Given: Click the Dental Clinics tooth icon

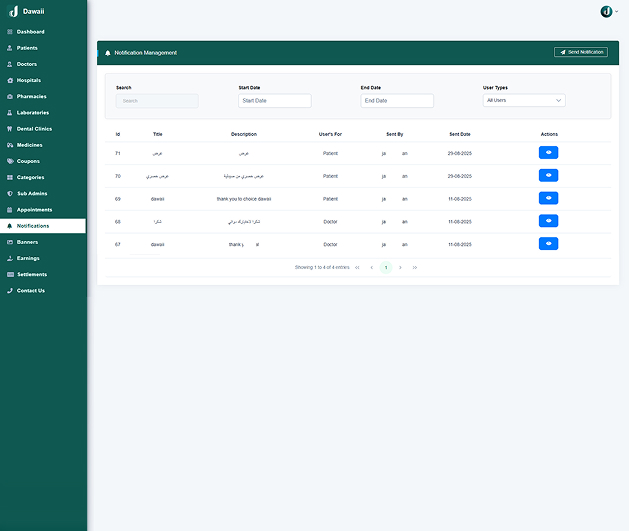Looking at the screenshot, I should tap(10, 129).
